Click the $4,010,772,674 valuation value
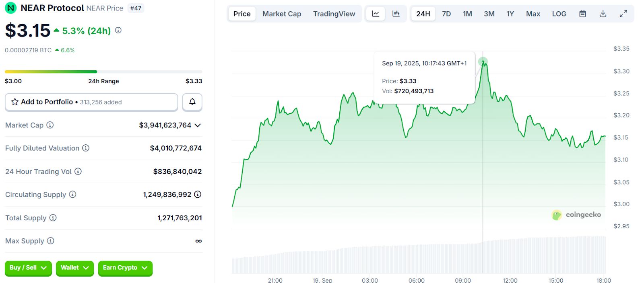 (176, 148)
